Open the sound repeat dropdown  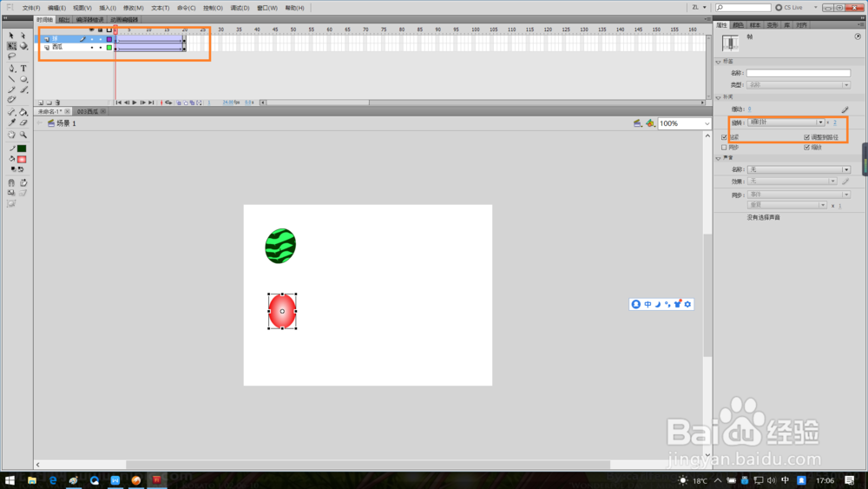[786, 206]
